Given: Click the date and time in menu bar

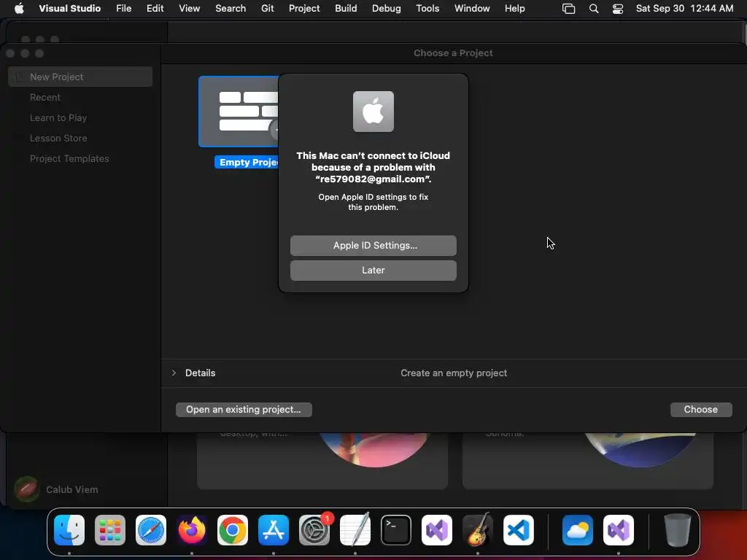Looking at the screenshot, I should tap(684, 8).
